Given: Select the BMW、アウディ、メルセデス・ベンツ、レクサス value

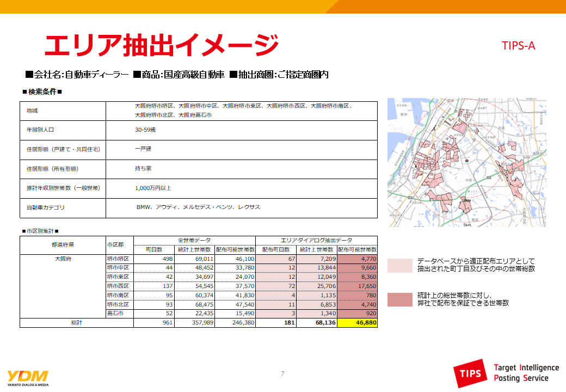Looking at the screenshot, I should pyautogui.click(x=198, y=207).
